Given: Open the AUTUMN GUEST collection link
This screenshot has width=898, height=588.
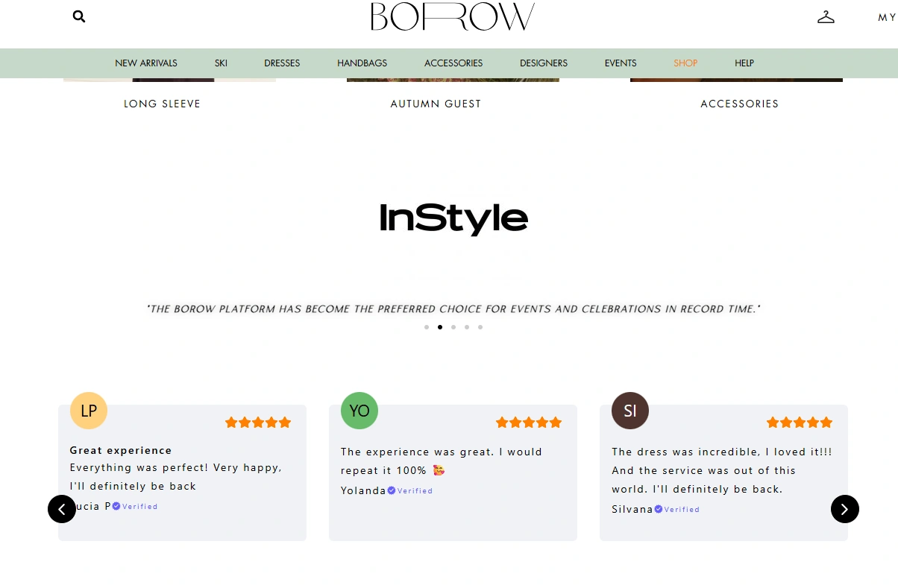Looking at the screenshot, I should tap(436, 104).
